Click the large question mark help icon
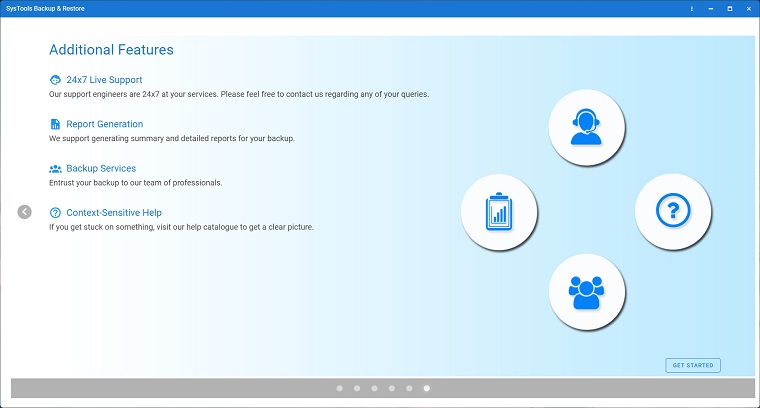Screen dimensions: 760x408 pyautogui.click(x=673, y=211)
